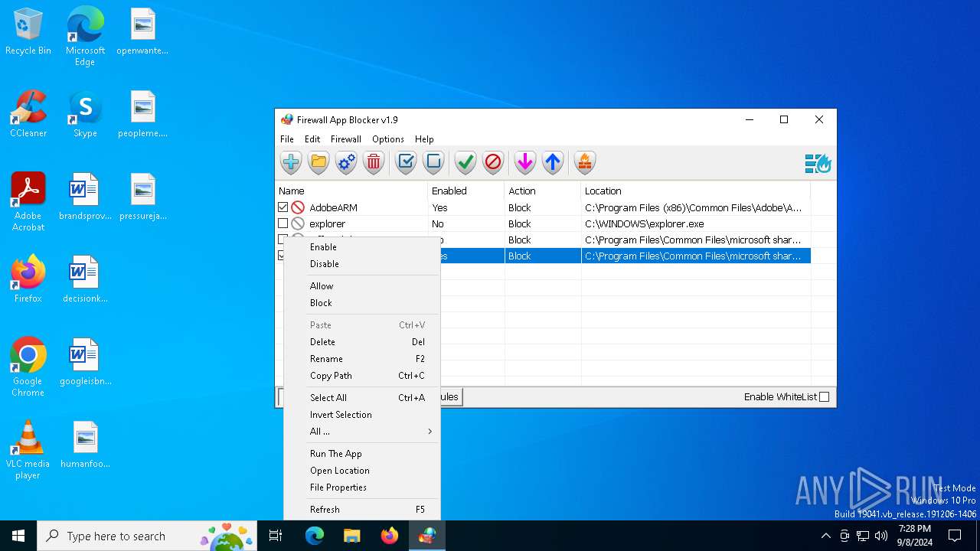Show hidden tray icons chevron
Screen dimensions: 980x551
[825, 536]
